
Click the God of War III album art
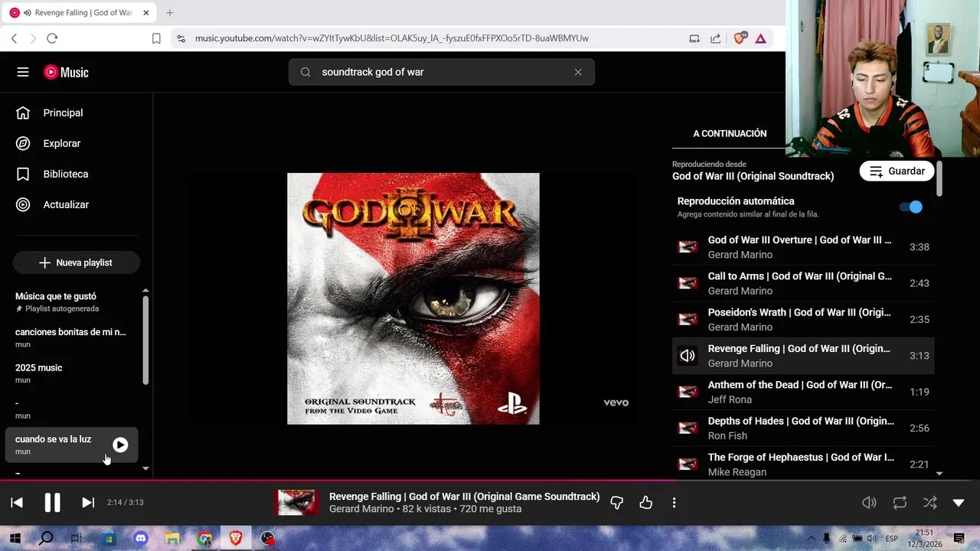point(413,298)
